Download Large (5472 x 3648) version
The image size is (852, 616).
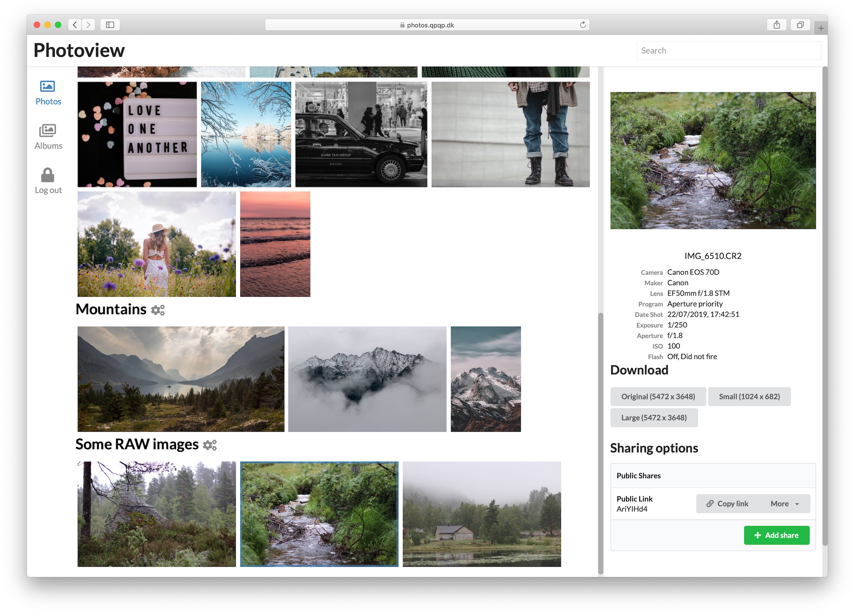(654, 418)
